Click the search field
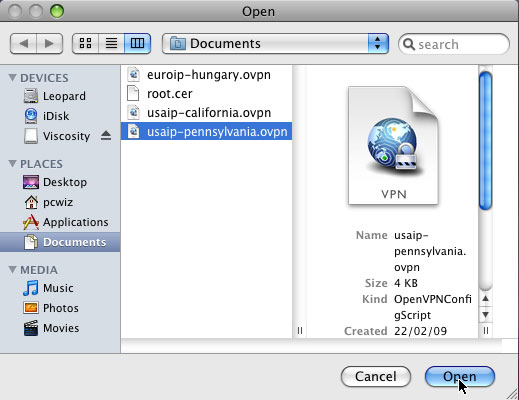This screenshot has width=519, height=400. pyautogui.click(x=454, y=44)
